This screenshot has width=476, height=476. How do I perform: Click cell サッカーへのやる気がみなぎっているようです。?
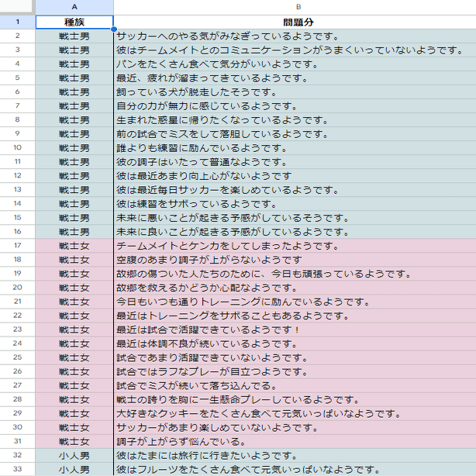[295, 36]
